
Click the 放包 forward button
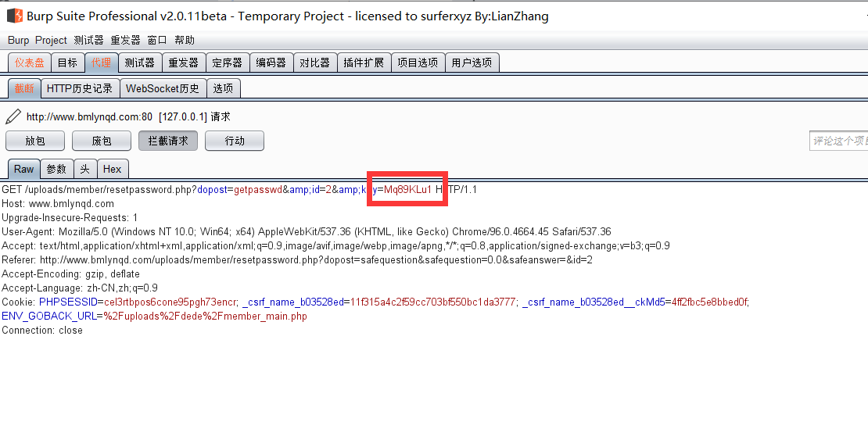coord(35,141)
